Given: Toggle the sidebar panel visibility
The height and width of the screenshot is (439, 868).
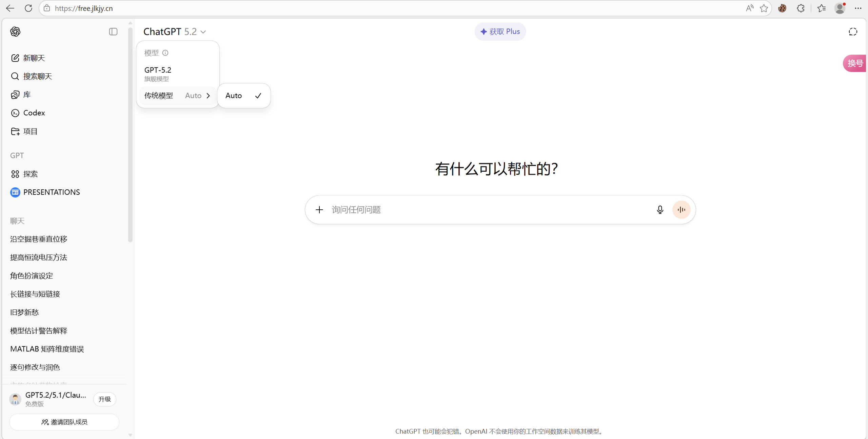Looking at the screenshot, I should pyautogui.click(x=113, y=31).
